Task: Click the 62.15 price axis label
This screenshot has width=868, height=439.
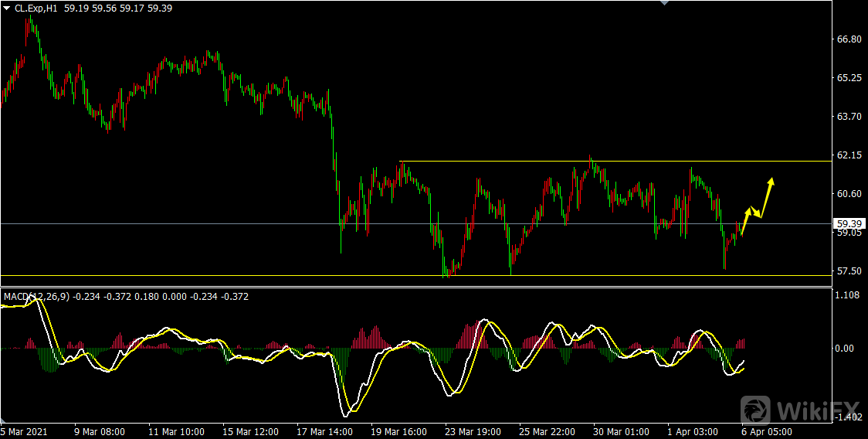Action: [849, 155]
